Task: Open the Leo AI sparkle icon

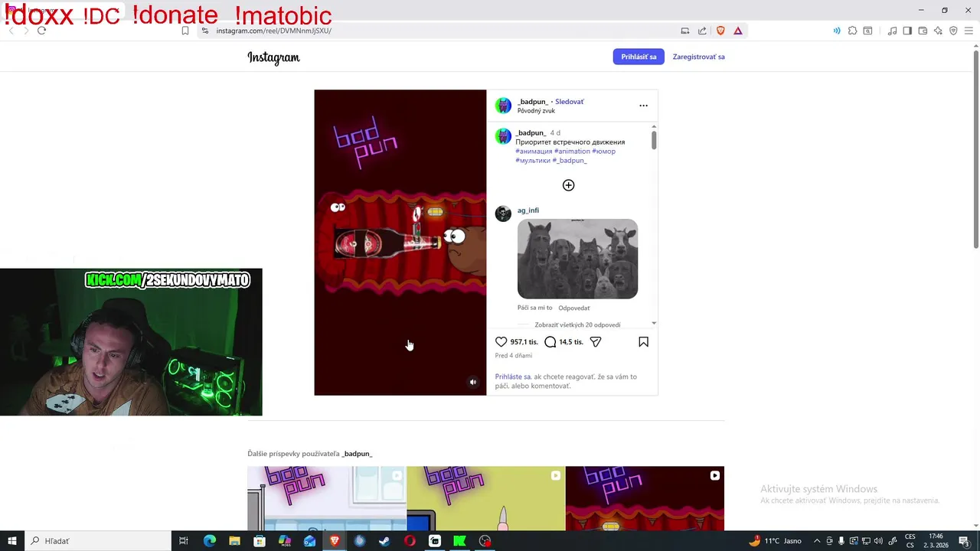Action: pyautogui.click(x=938, y=31)
